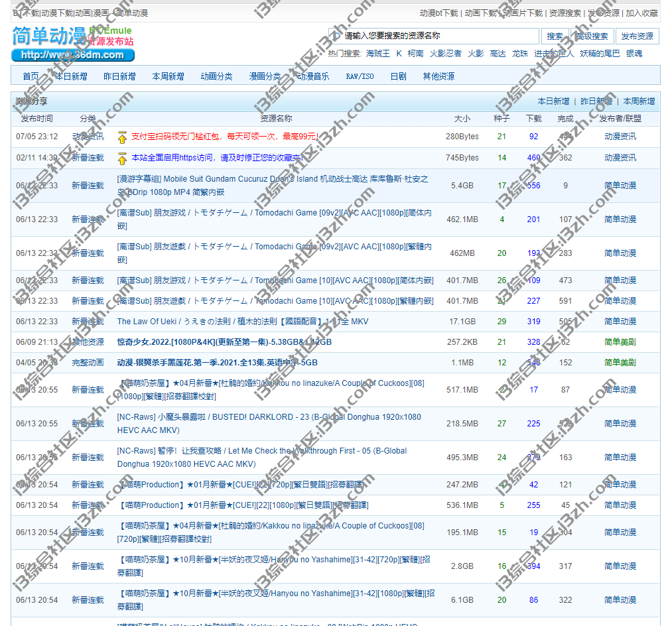This screenshot has width=672, height=626.
Task: Click 本日新增 link in 资源分享 header
Action: point(553,101)
